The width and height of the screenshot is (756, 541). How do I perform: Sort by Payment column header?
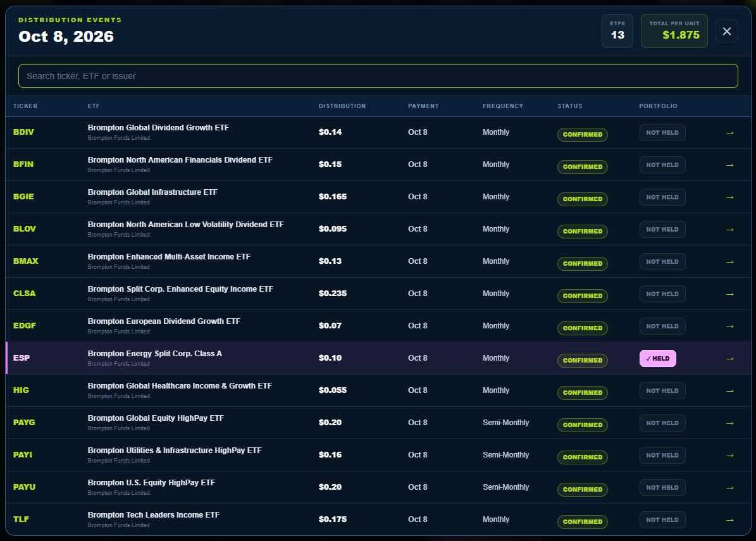click(x=423, y=106)
